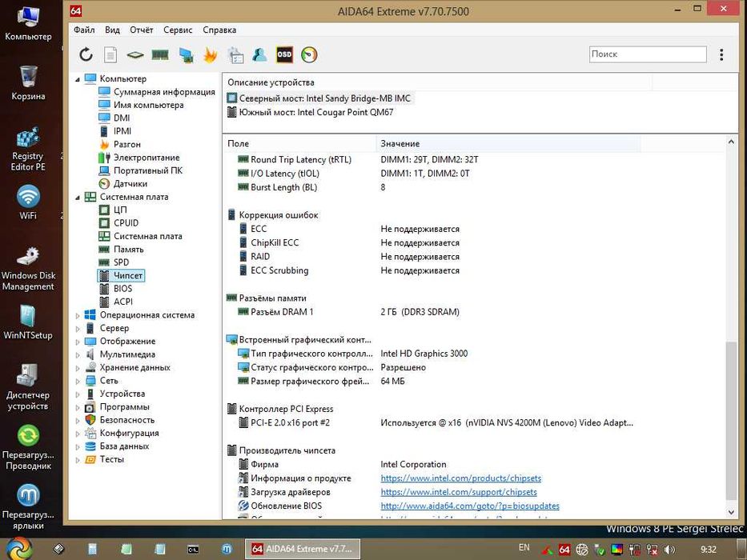747x560 pixels.
Task: Expand the Отображение tree node
Action: tap(78, 342)
